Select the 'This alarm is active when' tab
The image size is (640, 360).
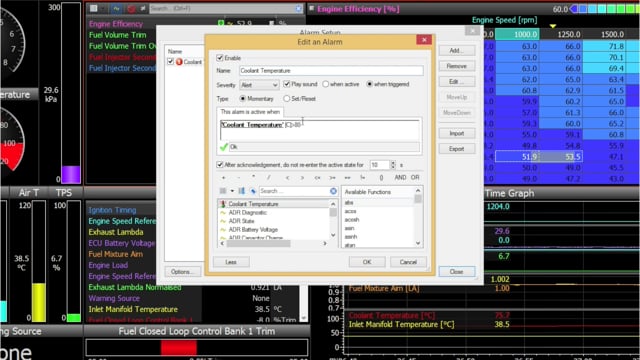(x=250, y=112)
